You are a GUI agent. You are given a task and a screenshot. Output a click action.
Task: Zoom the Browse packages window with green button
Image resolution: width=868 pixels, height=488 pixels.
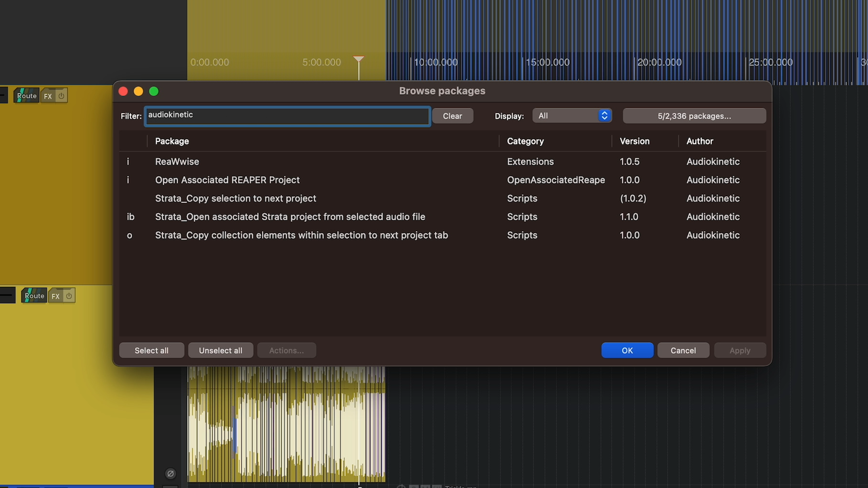click(x=154, y=91)
